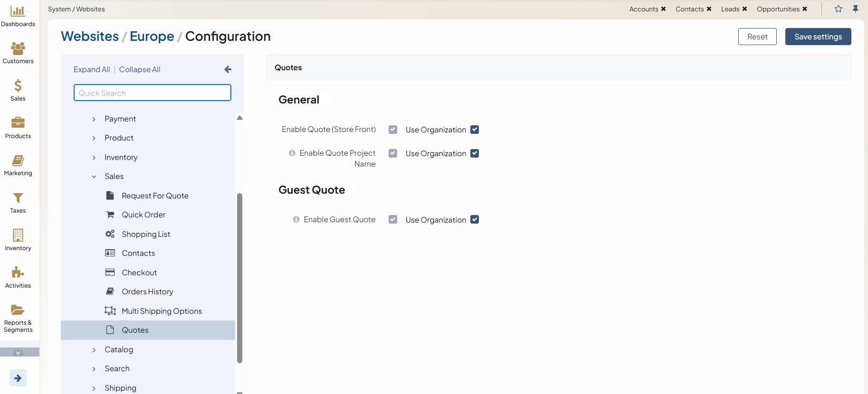Select Request For Quote in the tree
The image size is (868, 394).
(x=155, y=196)
